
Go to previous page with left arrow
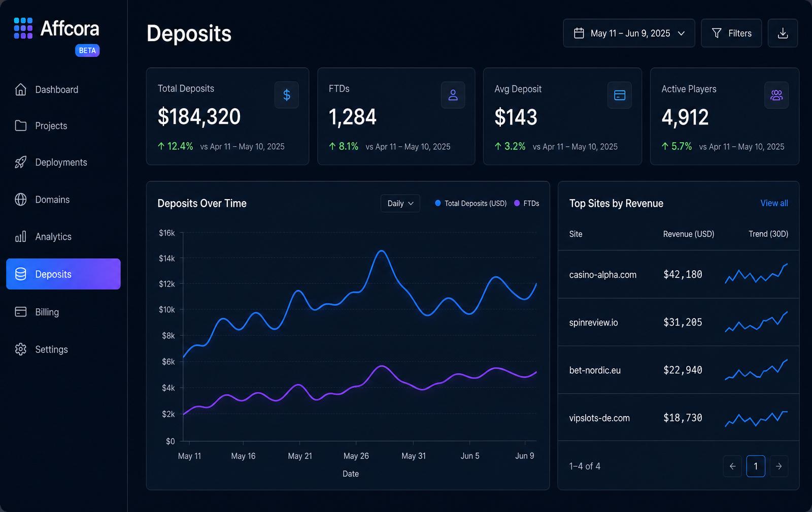[732, 466]
